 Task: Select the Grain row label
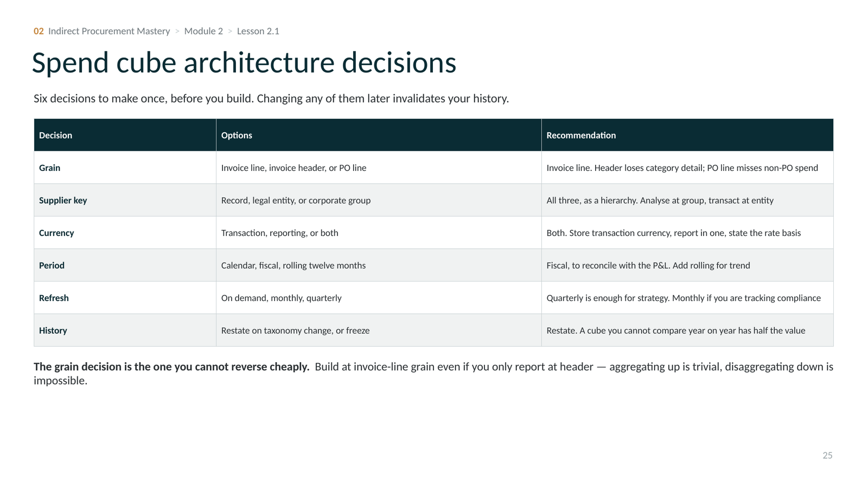point(49,168)
